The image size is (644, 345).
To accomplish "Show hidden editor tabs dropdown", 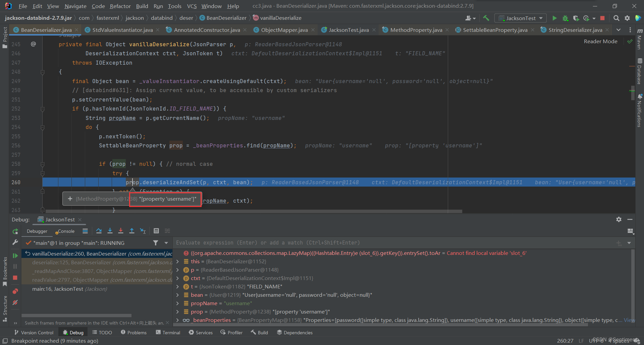I will tap(618, 30).
